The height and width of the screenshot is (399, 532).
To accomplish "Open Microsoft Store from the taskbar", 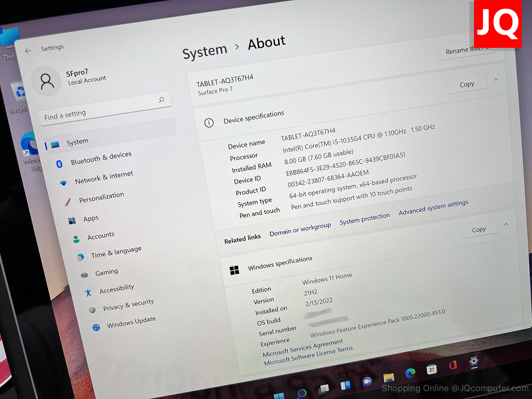I will [431, 369].
